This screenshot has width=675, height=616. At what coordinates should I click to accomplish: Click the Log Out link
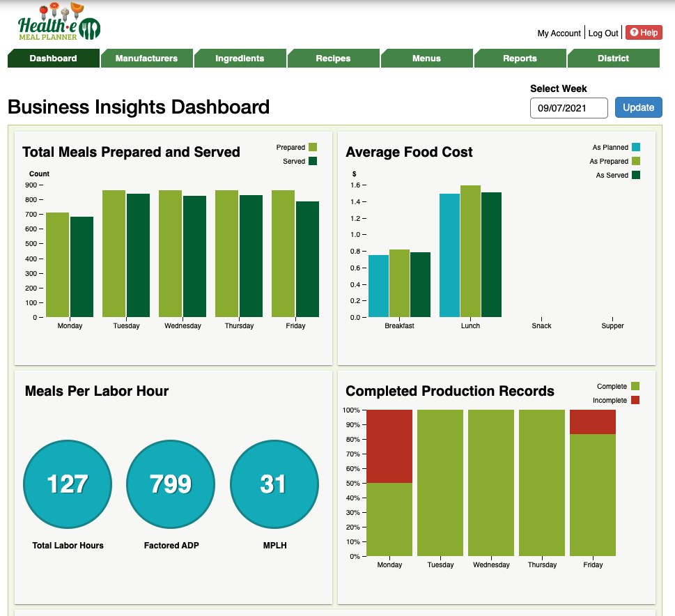[x=603, y=33]
